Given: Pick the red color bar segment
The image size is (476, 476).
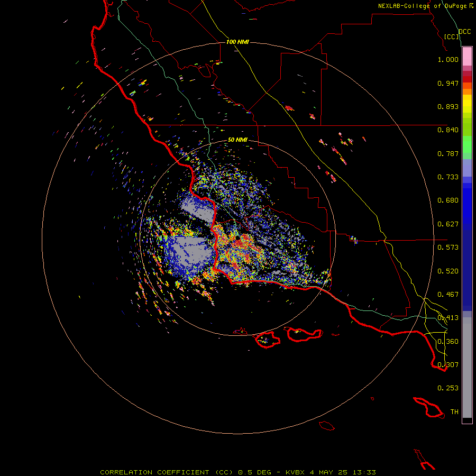Looking at the screenshot, I should [467, 79].
